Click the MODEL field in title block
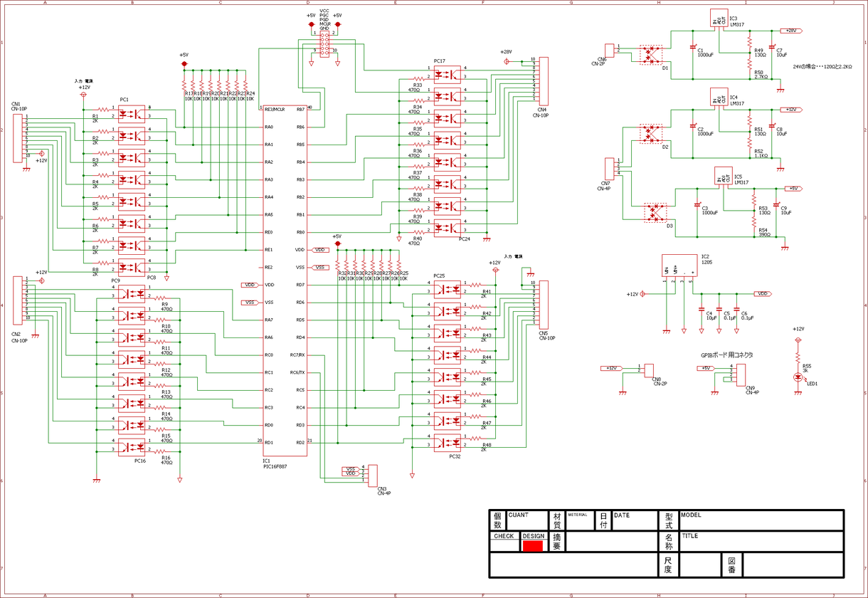The width and height of the screenshot is (868, 598). tap(761, 520)
